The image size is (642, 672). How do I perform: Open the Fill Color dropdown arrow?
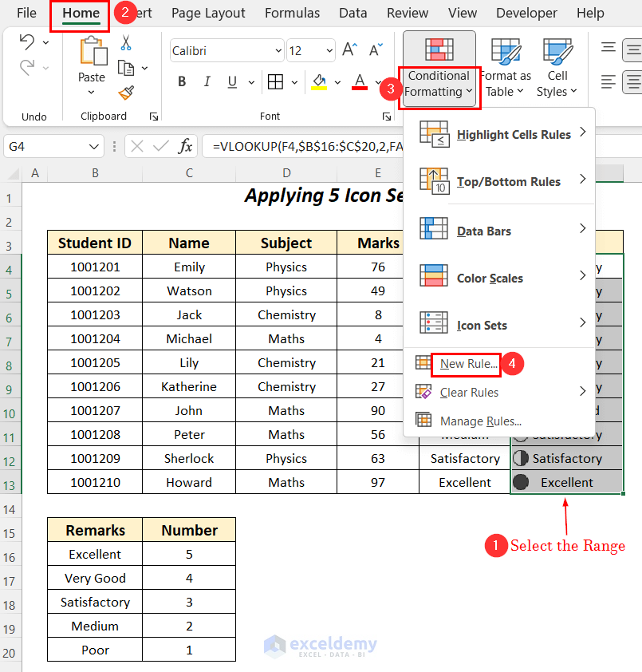(337, 82)
